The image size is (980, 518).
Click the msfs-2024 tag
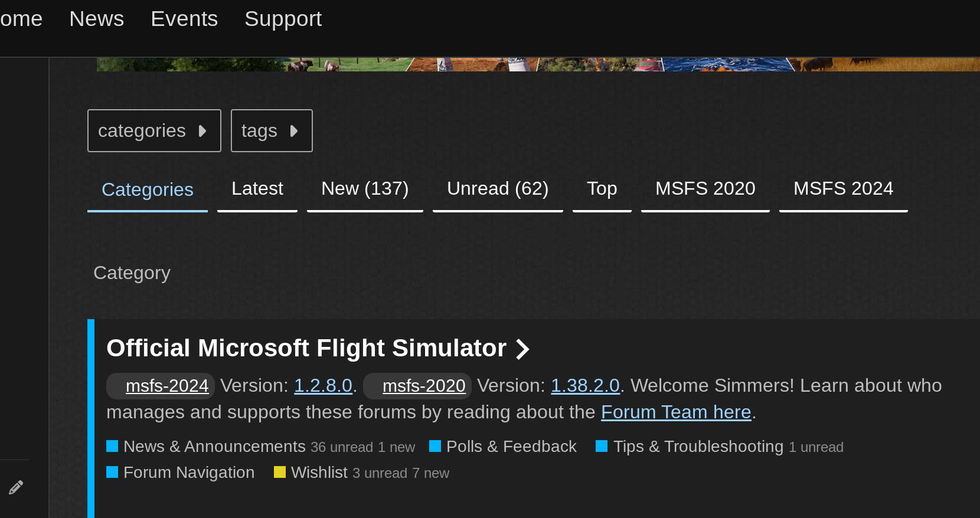tap(167, 385)
